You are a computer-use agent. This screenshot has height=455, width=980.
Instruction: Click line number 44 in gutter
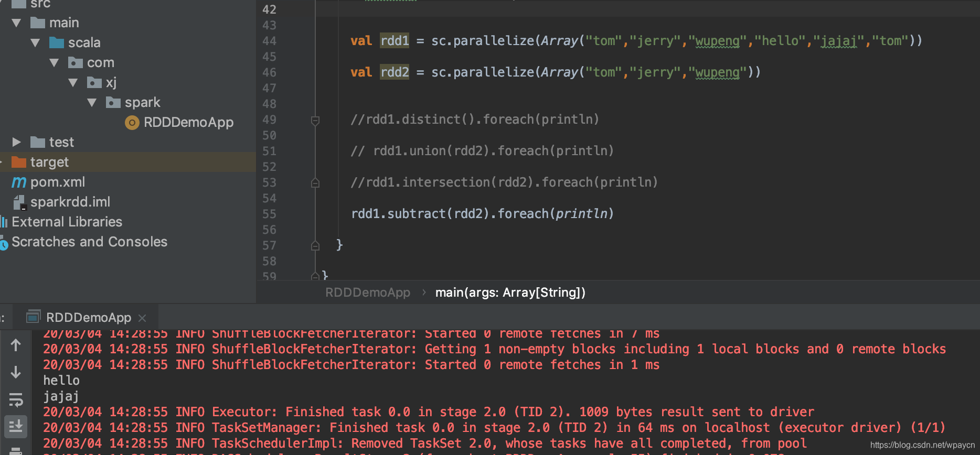point(269,41)
